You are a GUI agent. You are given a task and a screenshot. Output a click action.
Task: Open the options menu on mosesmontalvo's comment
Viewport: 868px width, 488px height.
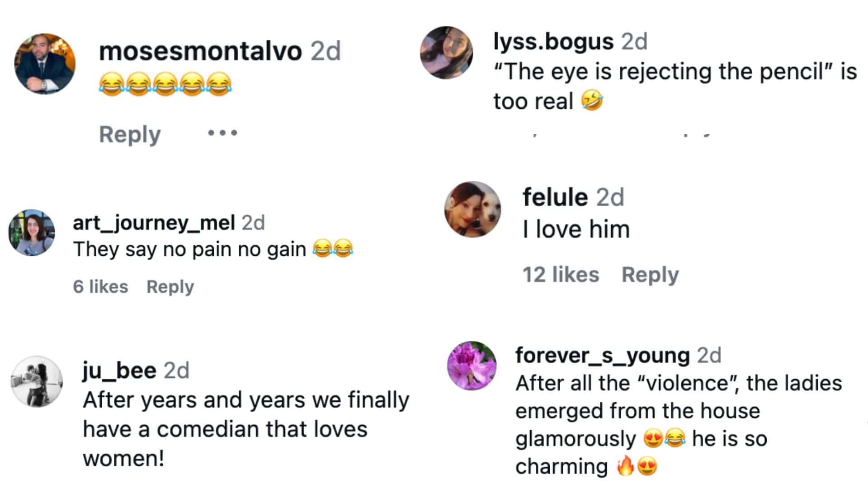pyautogui.click(x=222, y=133)
